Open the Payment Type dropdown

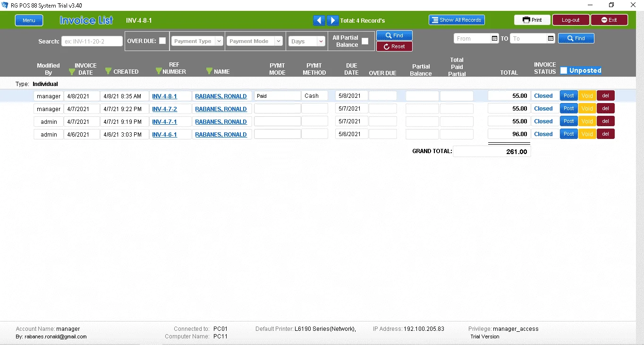[197, 41]
